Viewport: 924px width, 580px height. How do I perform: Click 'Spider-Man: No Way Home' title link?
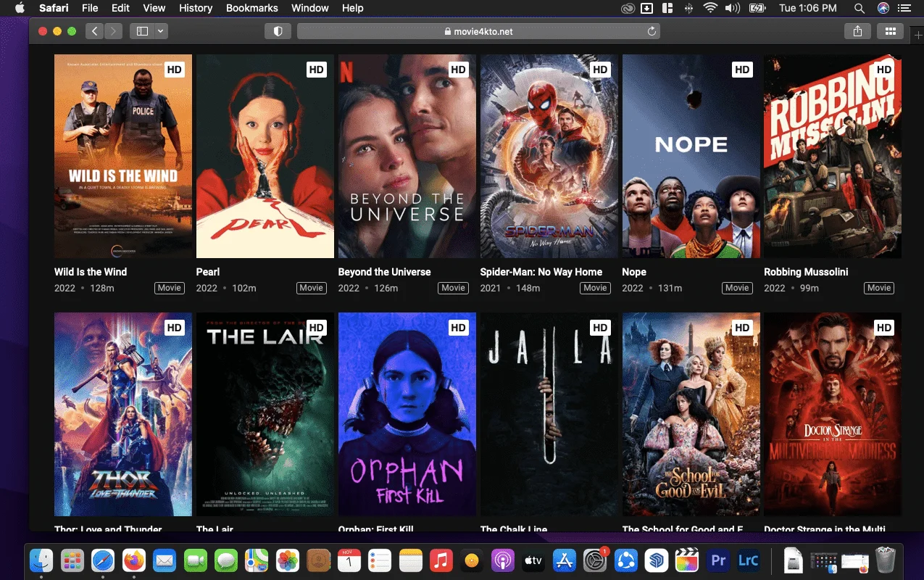click(x=541, y=272)
